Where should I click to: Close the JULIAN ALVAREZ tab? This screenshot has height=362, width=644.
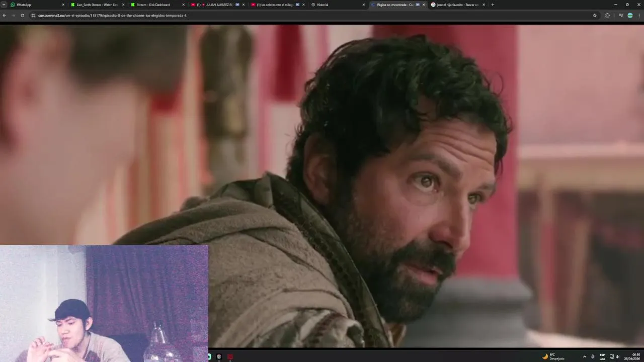(x=244, y=5)
